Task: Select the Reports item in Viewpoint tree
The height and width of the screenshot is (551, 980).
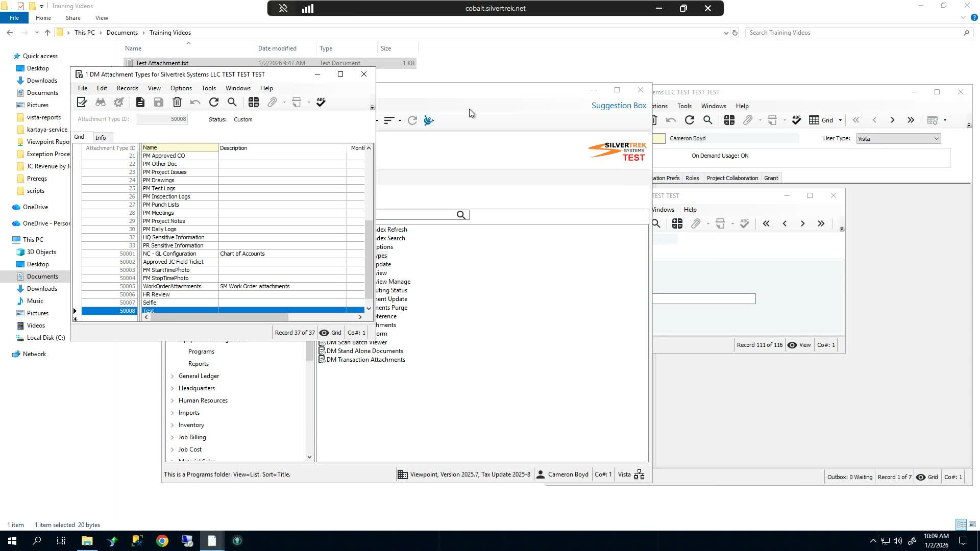Action: [x=199, y=364]
